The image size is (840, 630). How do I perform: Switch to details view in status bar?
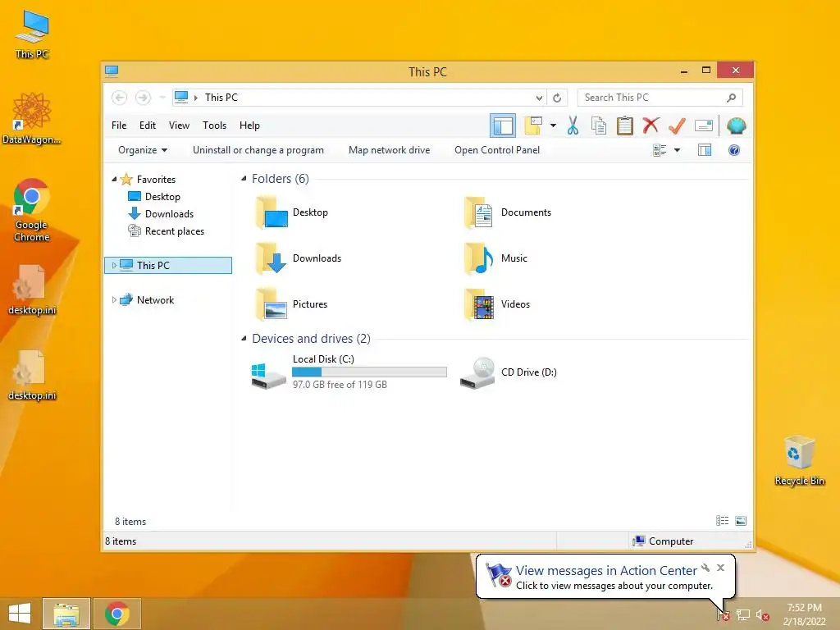coord(722,521)
